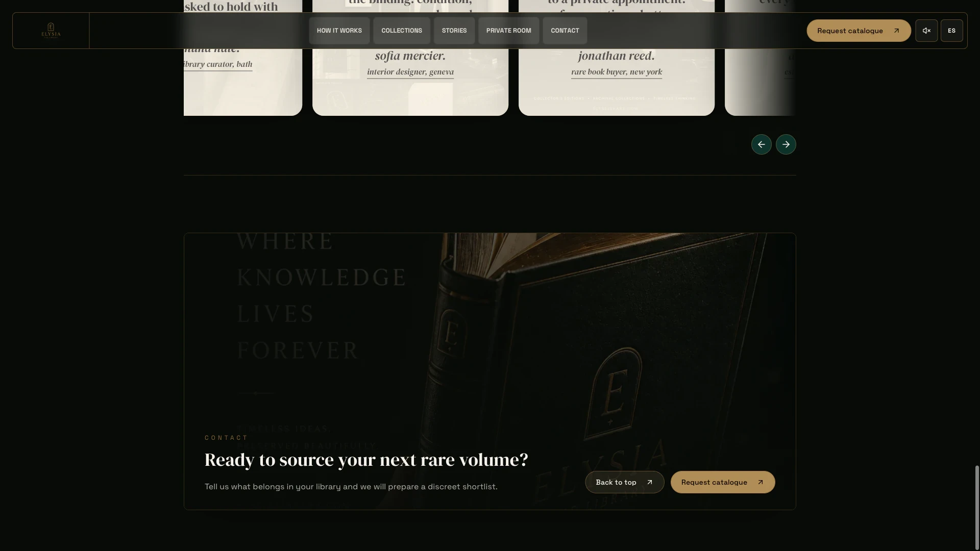Go to the Collections menu item

pyautogui.click(x=402, y=31)
